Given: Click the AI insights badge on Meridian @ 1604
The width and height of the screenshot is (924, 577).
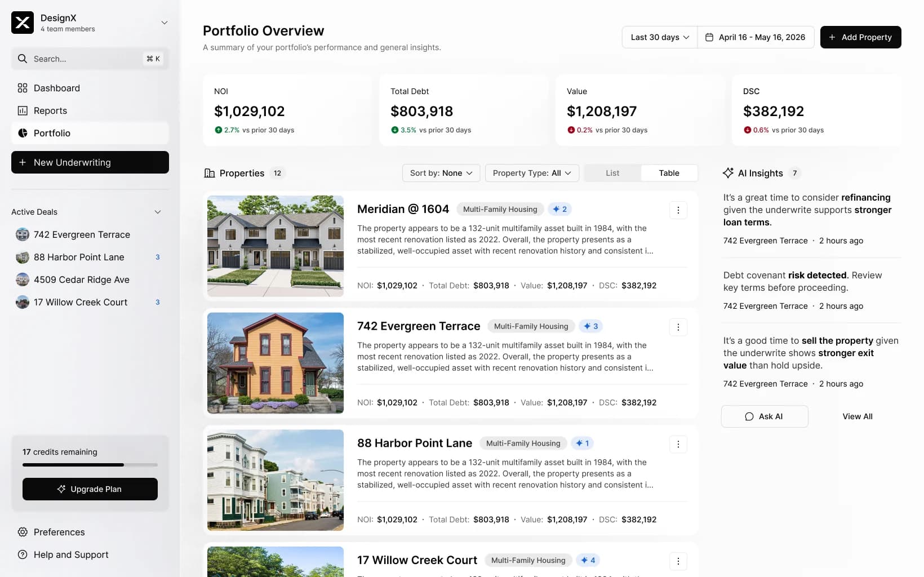Looking at the screenshot, I should [x=559, y=209].
